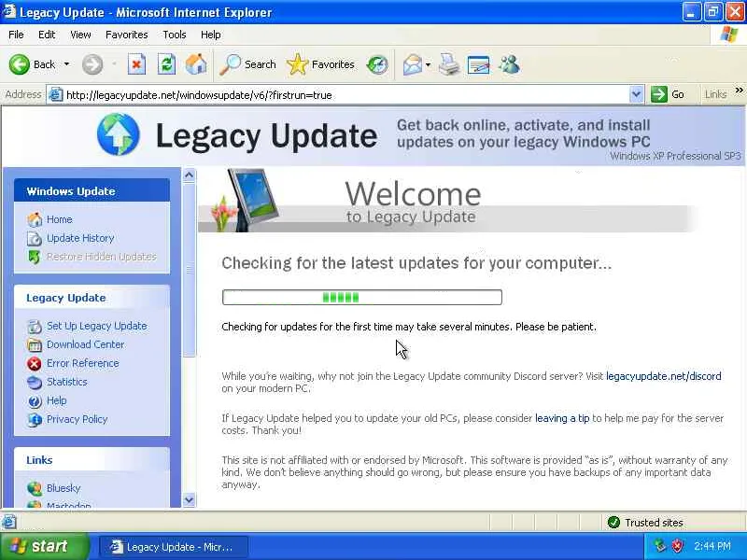Click the Legacy Update globe logo
The image size is (747, 560).
coord(119,134)
